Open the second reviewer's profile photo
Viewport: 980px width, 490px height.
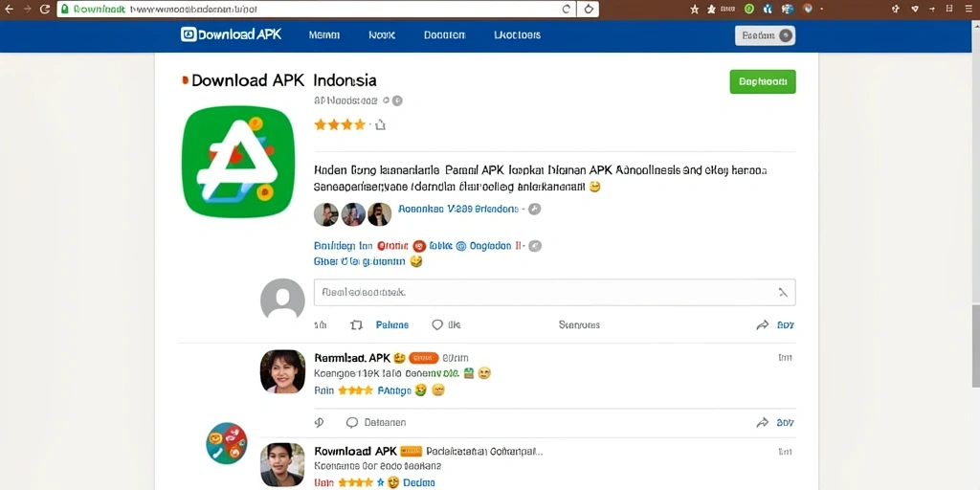(282, 465)
